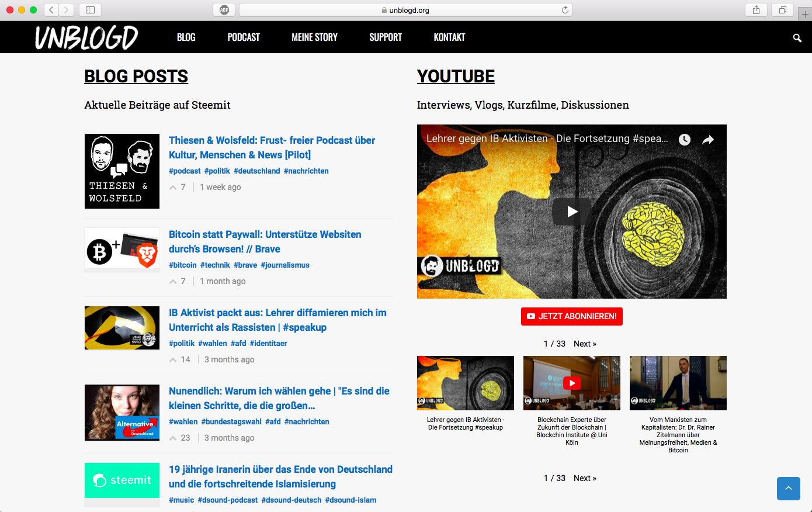Open 19 jährige Iranerin post title
Image resolution: width=812 pixels, height=512 pixels.
coord(280,476)
